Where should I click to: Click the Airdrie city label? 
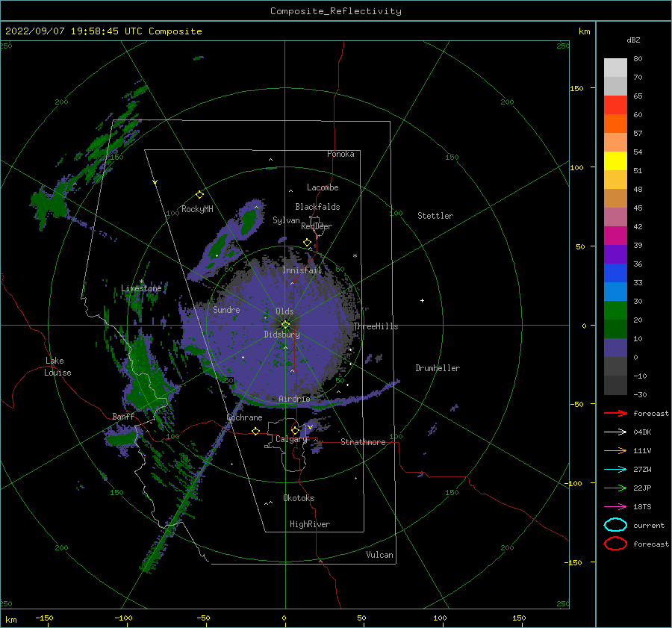click(x=294, y=399)
